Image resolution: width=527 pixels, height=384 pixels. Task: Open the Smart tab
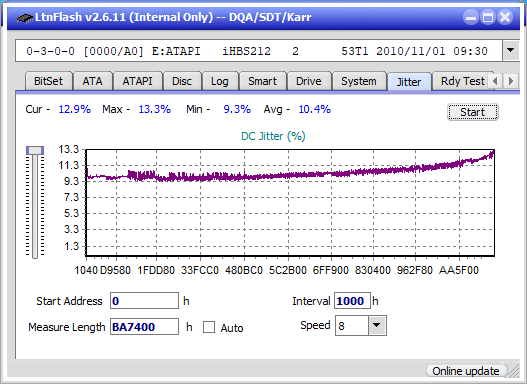262,81
